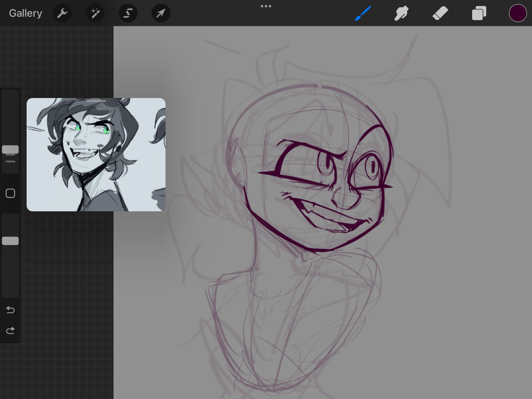Reveal canvas options via top ellipsis handle
The width and height of the screenshot is (532, 399).
266,6
